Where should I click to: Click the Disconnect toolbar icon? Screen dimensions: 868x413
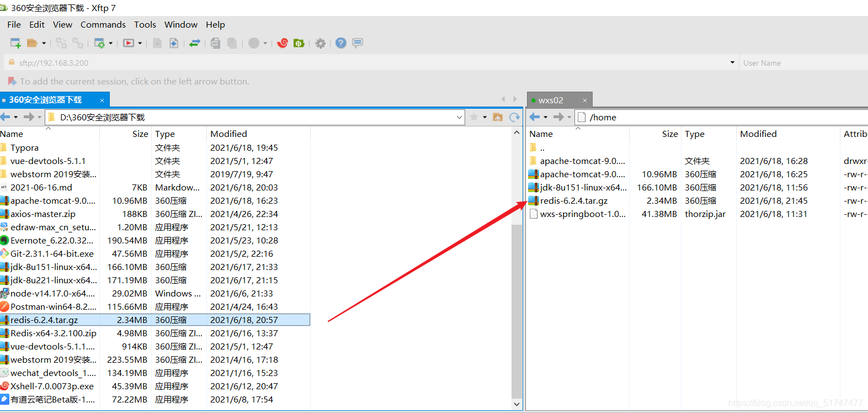coord(78,43)
